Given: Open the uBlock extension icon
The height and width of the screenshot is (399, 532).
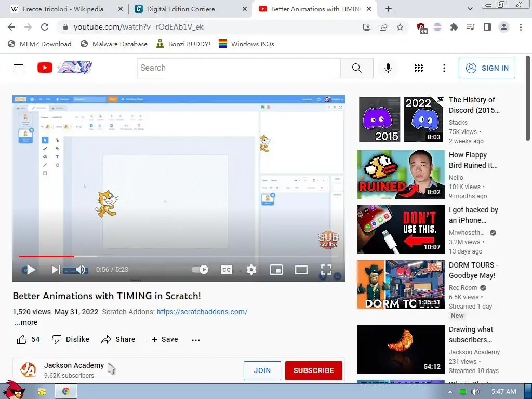Looking at the screenshot, I should pyautogui.click(x=421, y=28).
